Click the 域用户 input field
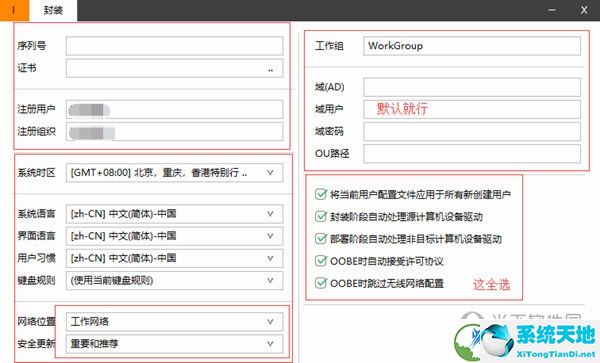600x363 pixels. [472, 109]
